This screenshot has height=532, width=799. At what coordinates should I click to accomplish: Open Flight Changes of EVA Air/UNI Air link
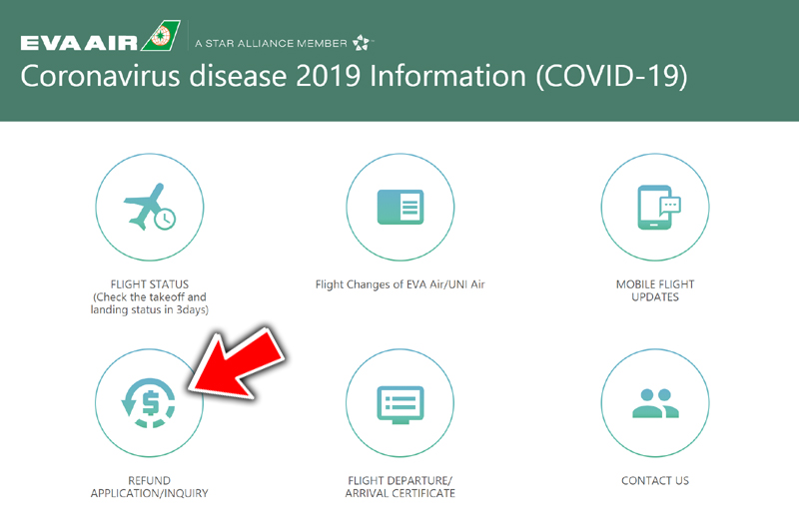coord(400,284)
